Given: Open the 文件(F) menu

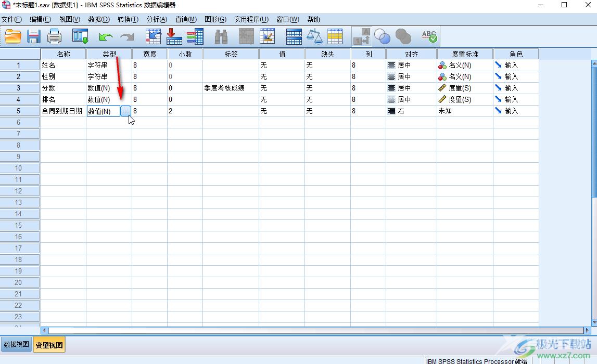Looking at the screenshot, I should [11, 19].
